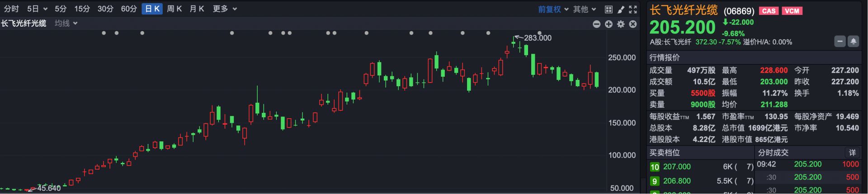Click the level 9 order book badge

click(x=655, y=181)
